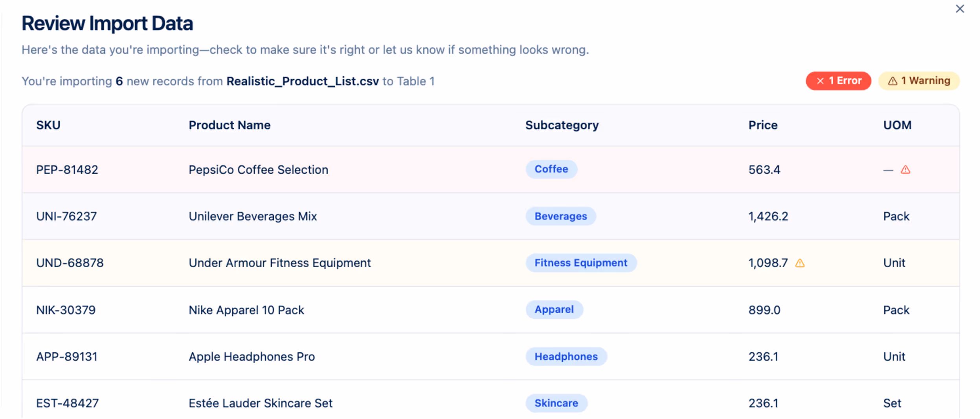This screenshot has width=980, height=419.
Task: Dismiss the Review Import Data dialog
Action: tap(960, 8)
